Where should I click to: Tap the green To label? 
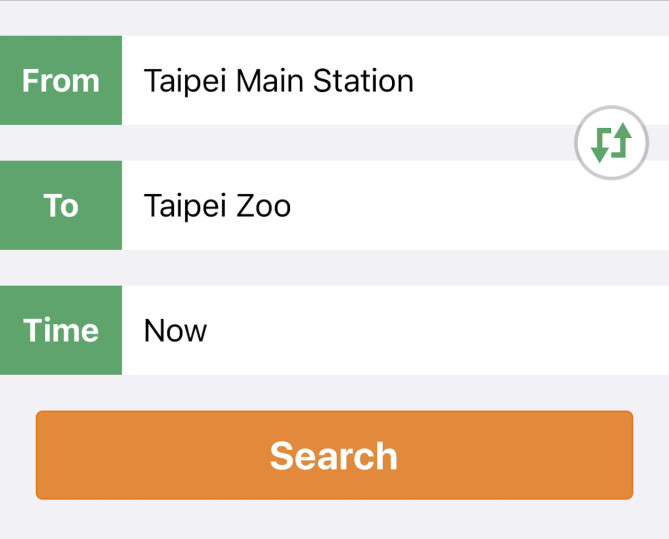[61, 205]
